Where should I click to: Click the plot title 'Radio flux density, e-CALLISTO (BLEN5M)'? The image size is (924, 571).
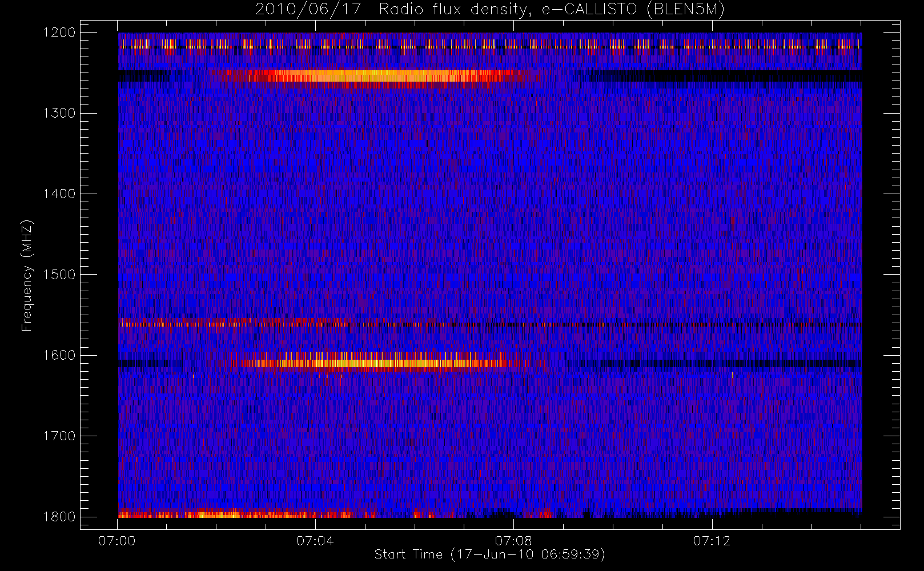click(x=552, y=10)
